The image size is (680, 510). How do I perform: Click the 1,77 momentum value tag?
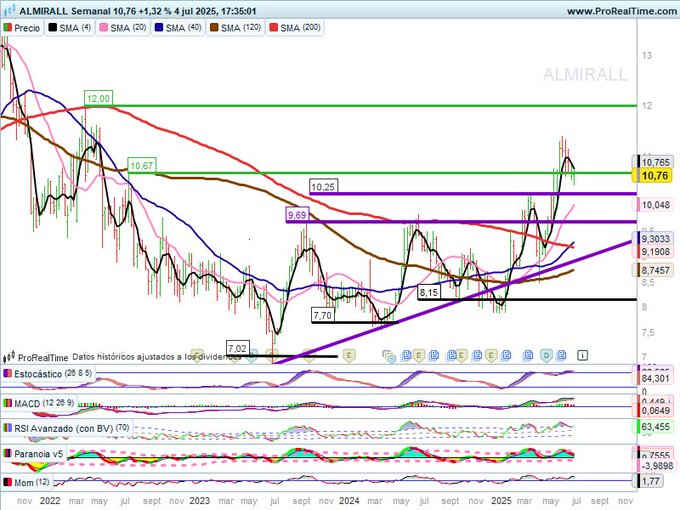click(x=650, y=481)
